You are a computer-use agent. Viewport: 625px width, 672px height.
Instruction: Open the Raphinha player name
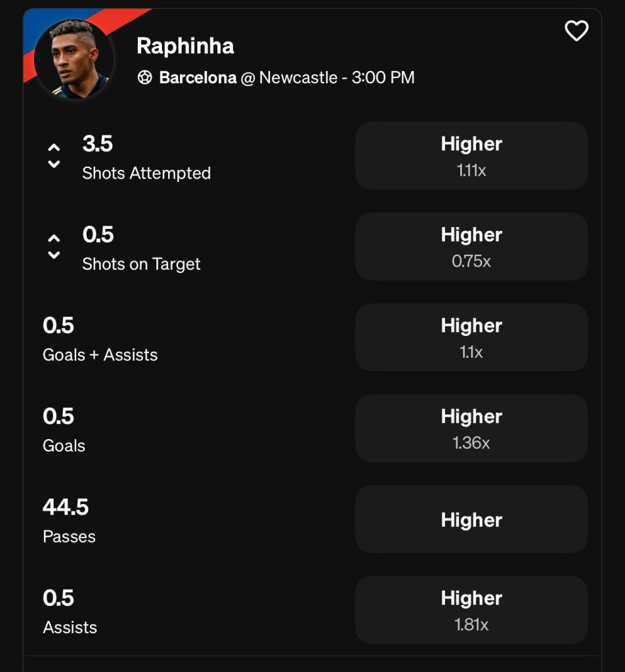pyautogui.click(x=185, y=45)
